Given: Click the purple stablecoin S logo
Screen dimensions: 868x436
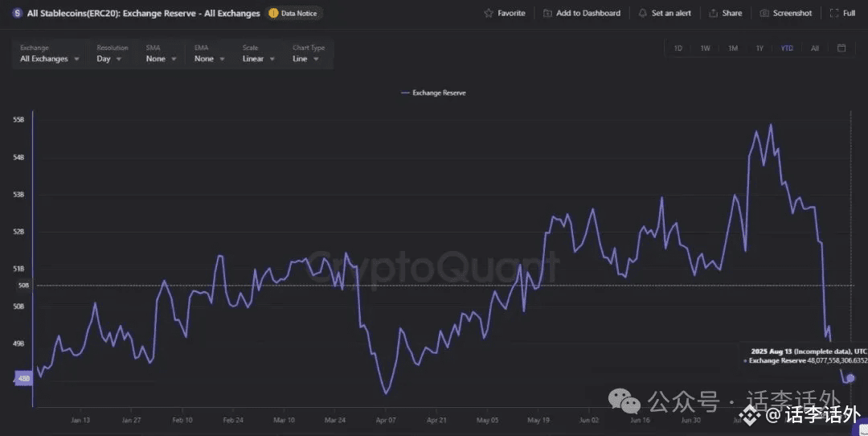Looking at the screenshot, I should 17,13.
